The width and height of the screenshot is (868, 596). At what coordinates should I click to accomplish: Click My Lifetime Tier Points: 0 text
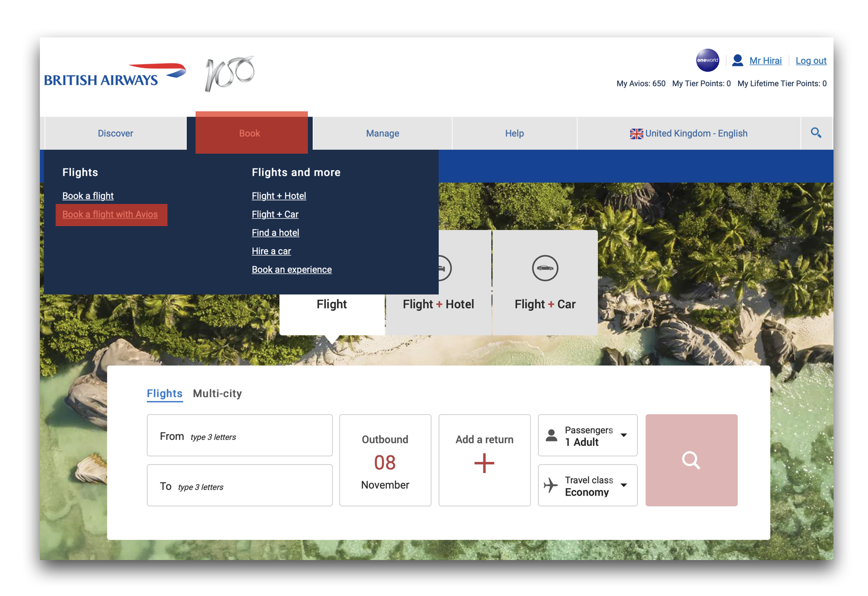point(782,84)
